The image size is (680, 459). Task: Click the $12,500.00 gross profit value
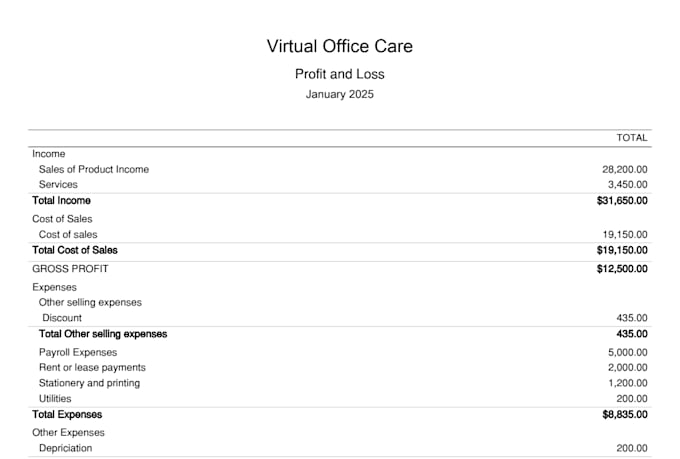pos(622,269)
